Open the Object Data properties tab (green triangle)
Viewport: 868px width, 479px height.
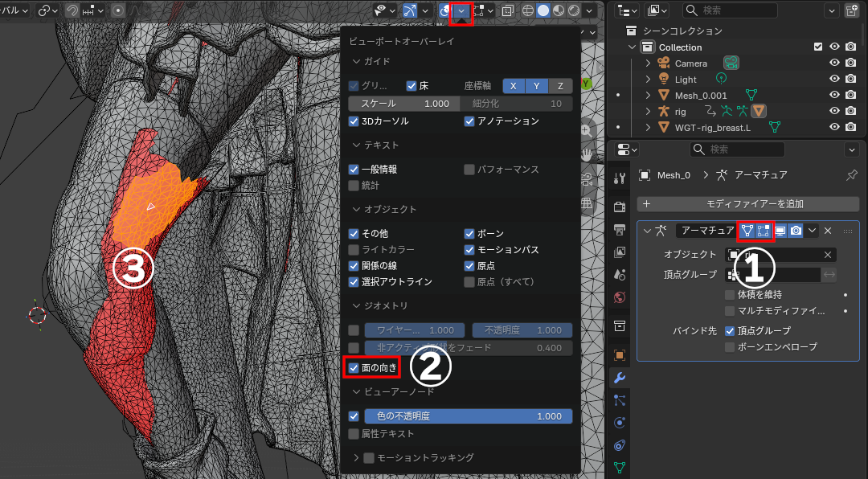(x=620, y=468)
